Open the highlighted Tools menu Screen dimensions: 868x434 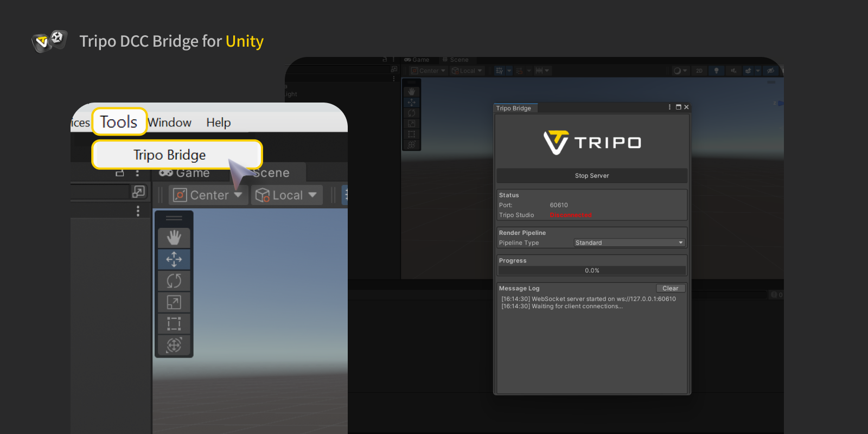pyautogui.click(x=119, y=122)
